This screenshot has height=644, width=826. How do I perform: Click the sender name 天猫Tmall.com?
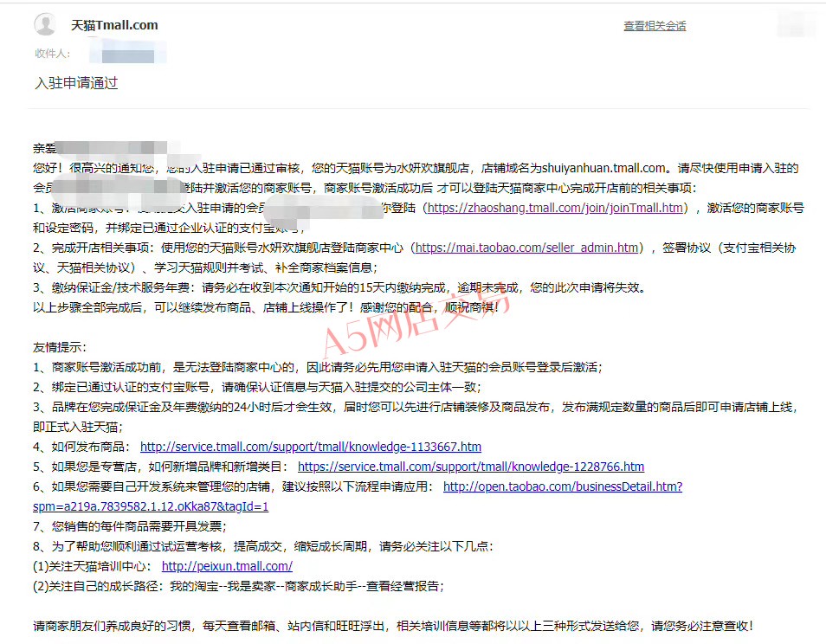point(114,25)
